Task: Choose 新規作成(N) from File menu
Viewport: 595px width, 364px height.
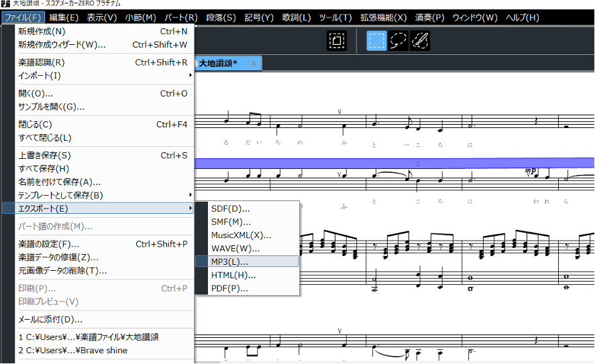Action: pos(103,32)
